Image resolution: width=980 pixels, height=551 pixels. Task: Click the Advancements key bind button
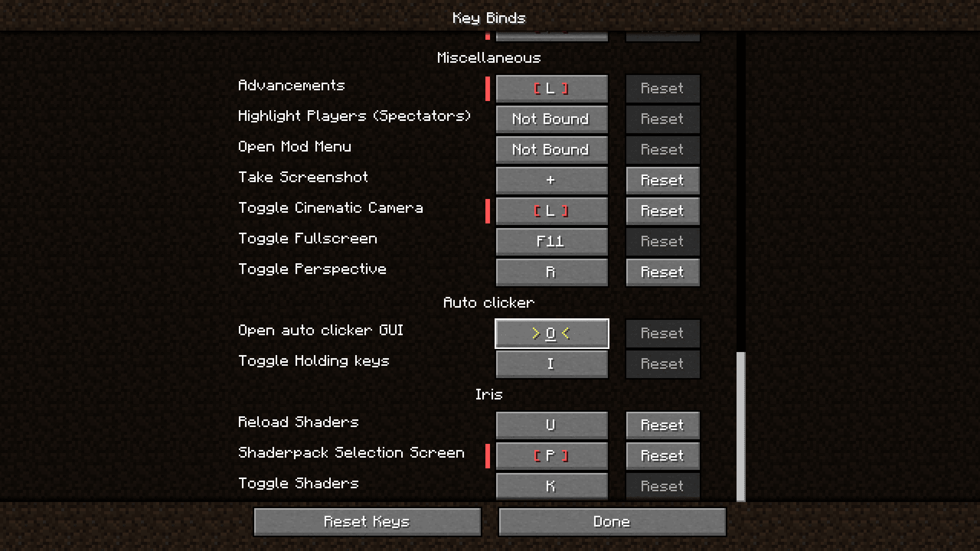551,88
